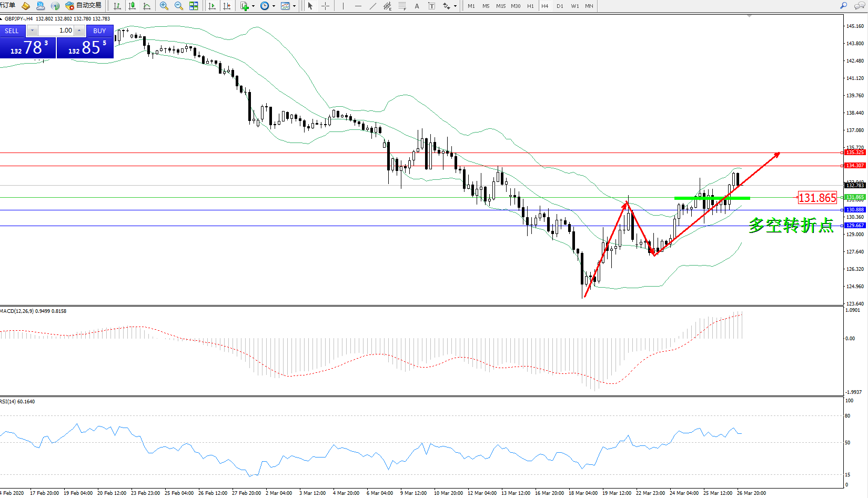868x498 pixels.
Task: Expand the periodicity clock dropdown
Action: [x=274, y=6]
